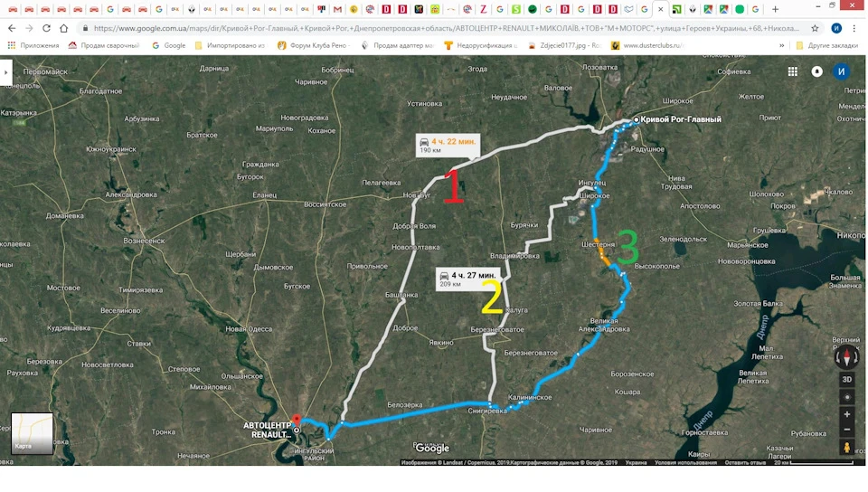
Task: Click Украина link in map footer
Action: [x=636, y=462]
